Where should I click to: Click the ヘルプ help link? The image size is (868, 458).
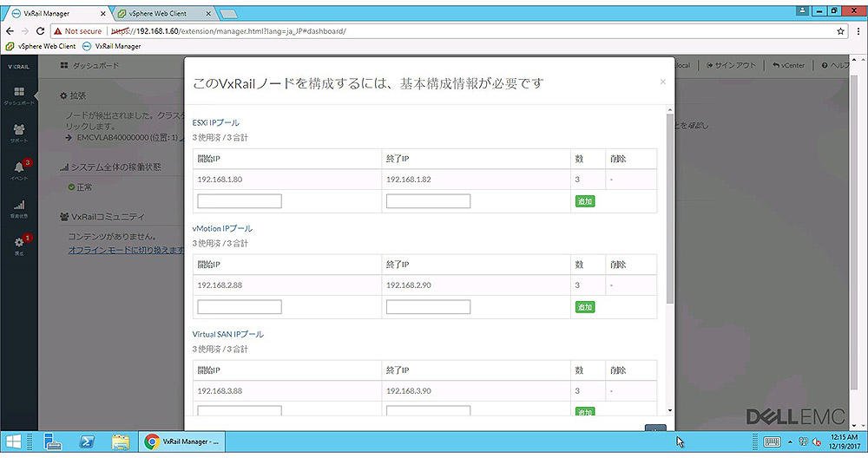835,65
